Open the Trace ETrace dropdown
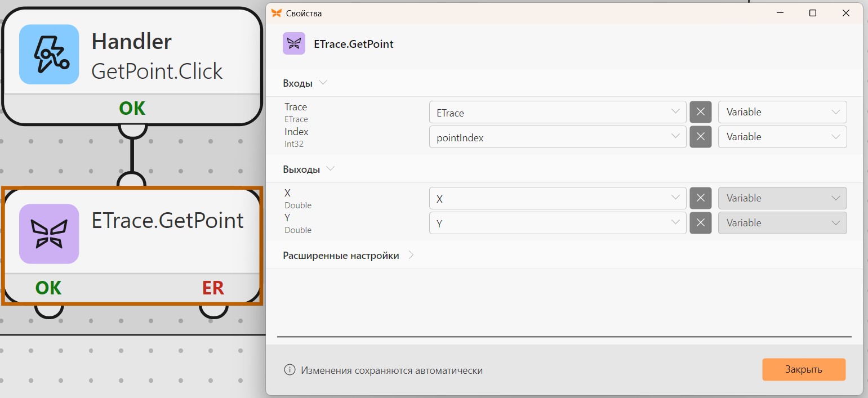Viewport: 868px width, 398px height. click(x=558, y=112)
